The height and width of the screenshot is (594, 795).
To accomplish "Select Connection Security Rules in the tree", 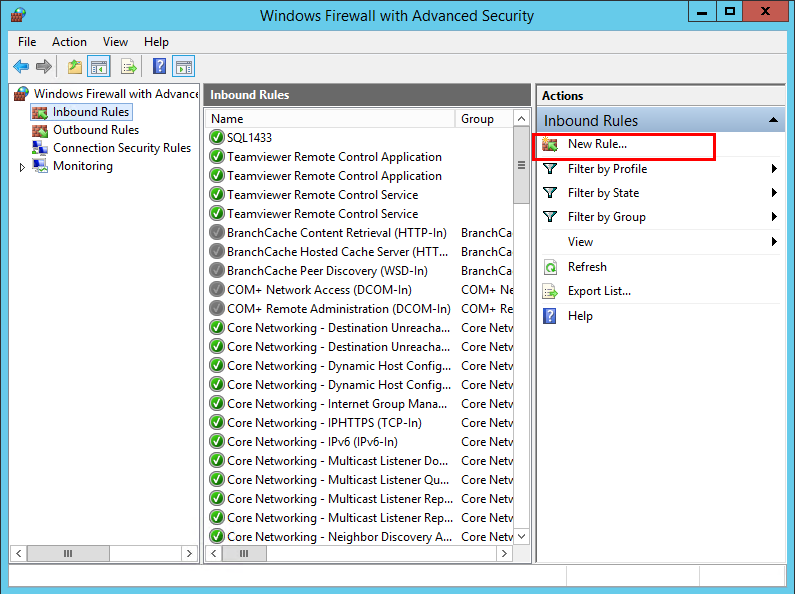I will click(121, 148).
